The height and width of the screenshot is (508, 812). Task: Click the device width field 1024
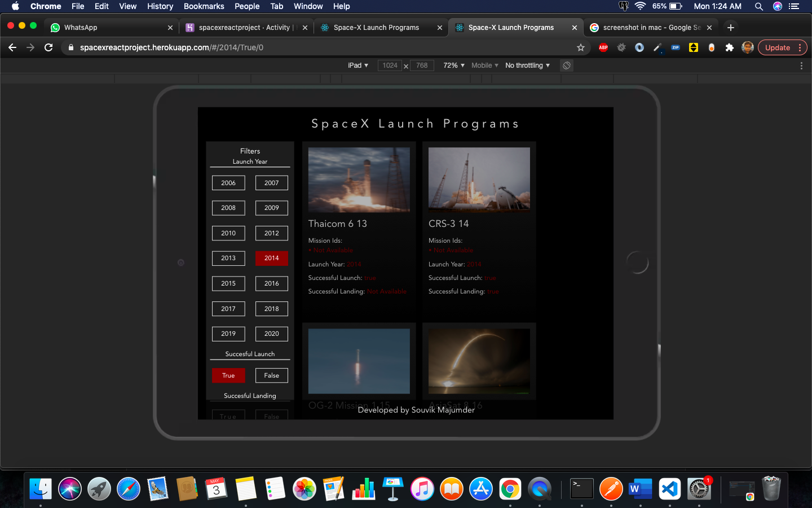(x=390, y=65)
